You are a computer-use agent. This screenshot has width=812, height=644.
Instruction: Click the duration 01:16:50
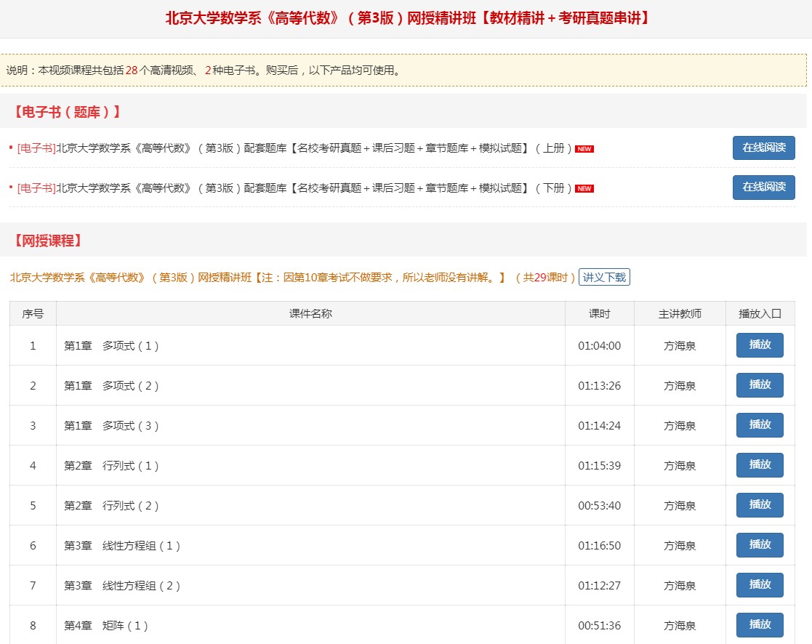(x=599, y=546)
